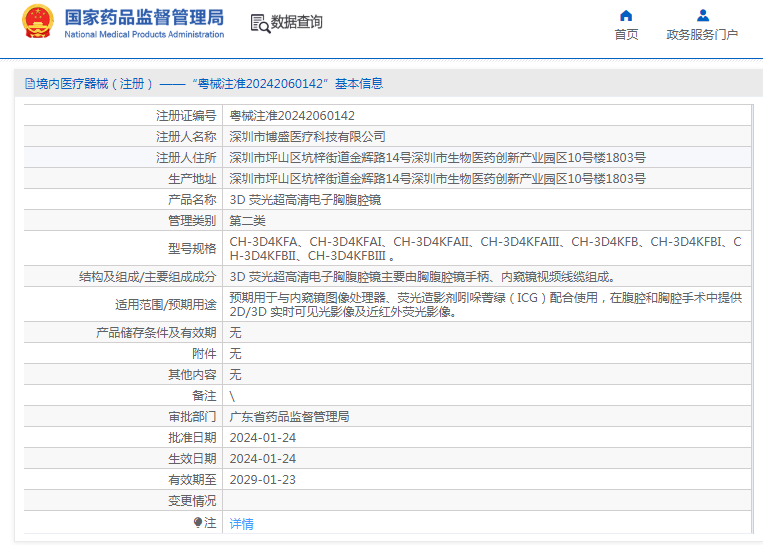Click the document icon before 境内医疗器械

(x=30, y=84)
